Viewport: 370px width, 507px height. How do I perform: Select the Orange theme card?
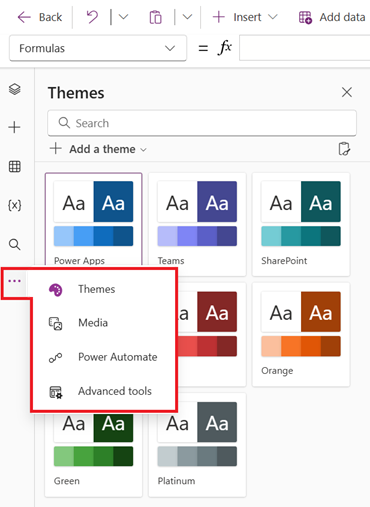coord(301,334)
